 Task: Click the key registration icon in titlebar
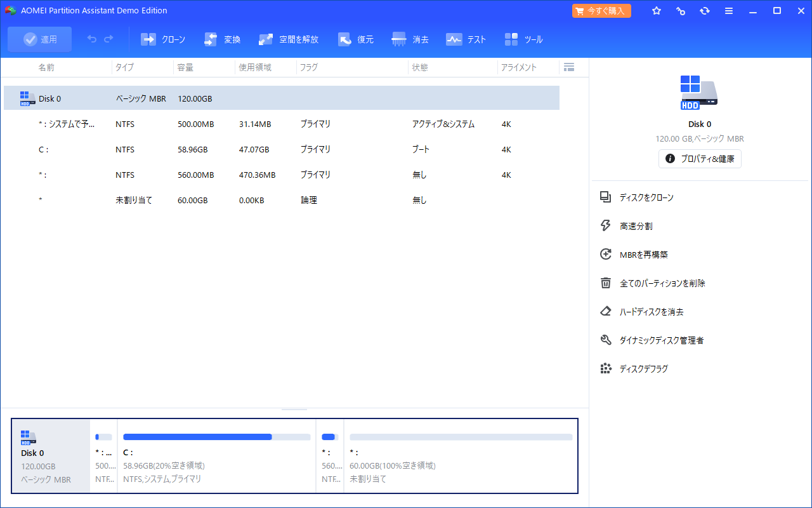click(x=681, y=10)
